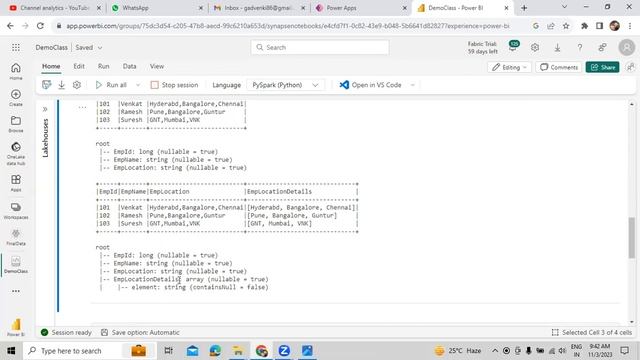
Task: Open the settings gear in header
Action: (x=535, y=47)
